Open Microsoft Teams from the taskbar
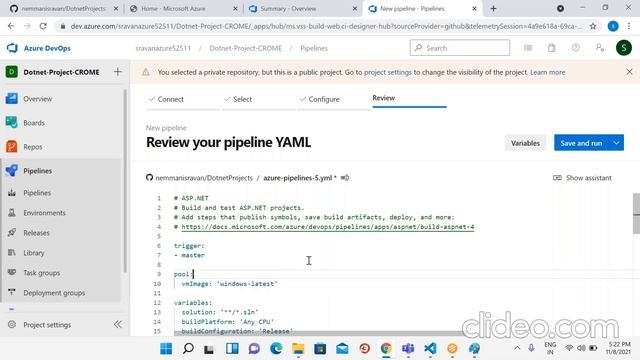This screenshot has height=360, width=640. (x=408, y=349)
